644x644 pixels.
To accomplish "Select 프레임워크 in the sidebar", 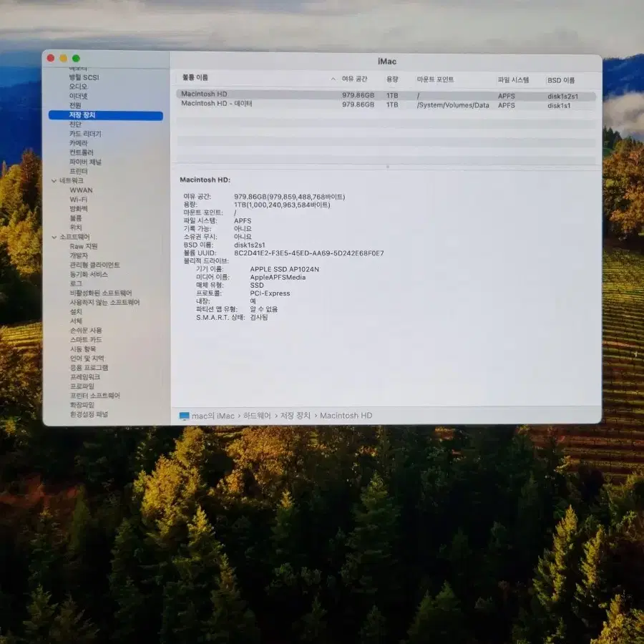I will coord(84,377).
